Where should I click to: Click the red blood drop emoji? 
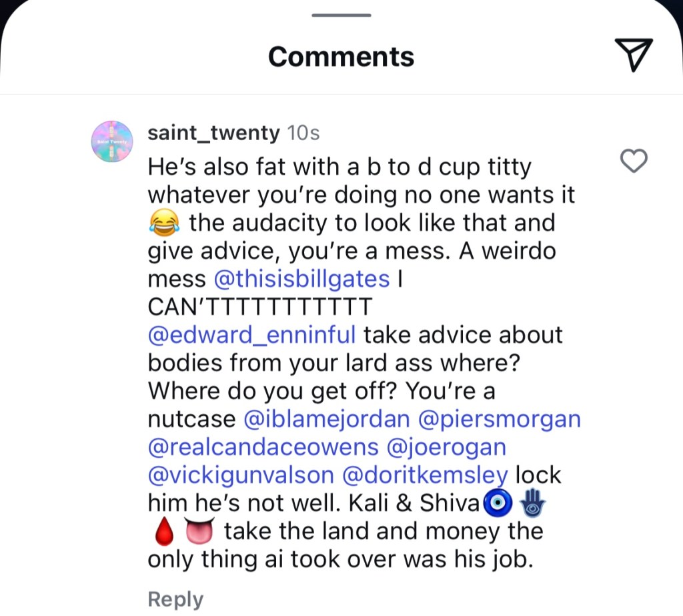pyautogui.click(x=163, y=532)
